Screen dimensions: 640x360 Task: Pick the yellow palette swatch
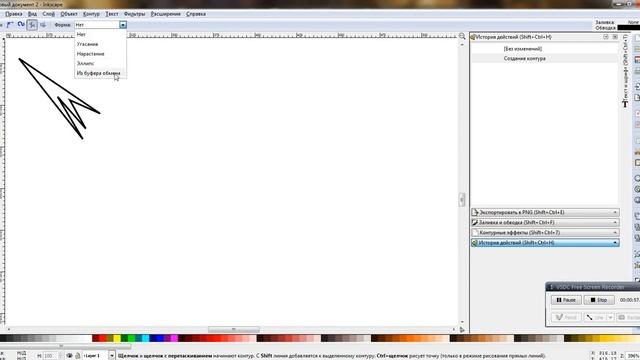(x=117, y=338)
